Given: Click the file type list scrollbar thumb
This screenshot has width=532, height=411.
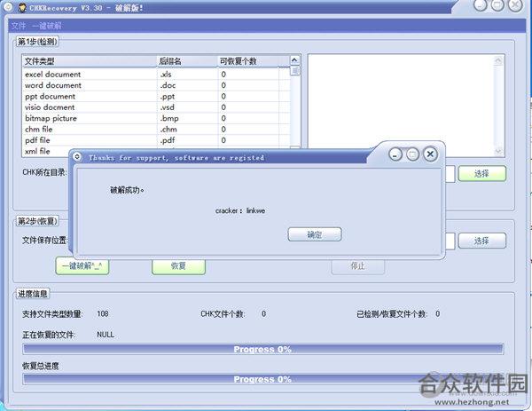Looking at the screenshot, I should (x=295, y=71).
